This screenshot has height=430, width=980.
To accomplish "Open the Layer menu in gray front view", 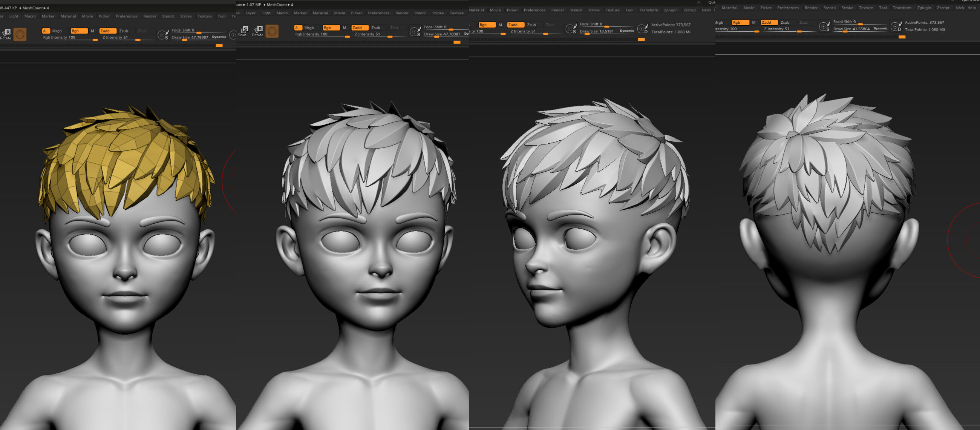I will pyautogui.click(x=250, y=13).
